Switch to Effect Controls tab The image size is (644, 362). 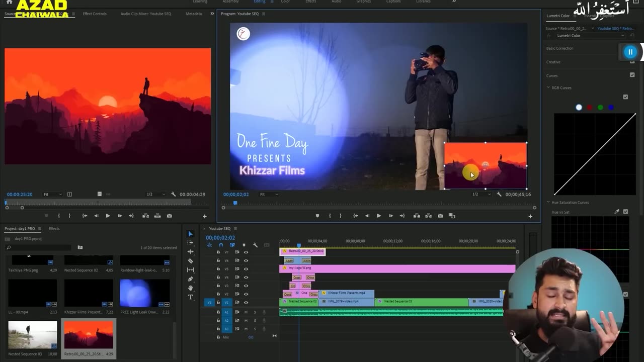pyautogui.click(x=95, y=14)
